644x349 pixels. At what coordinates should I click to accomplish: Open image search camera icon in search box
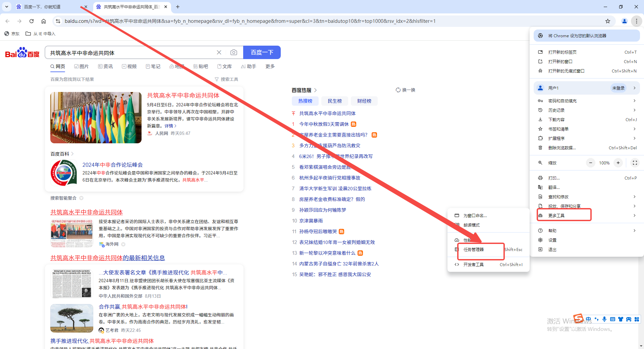[234, 52]
